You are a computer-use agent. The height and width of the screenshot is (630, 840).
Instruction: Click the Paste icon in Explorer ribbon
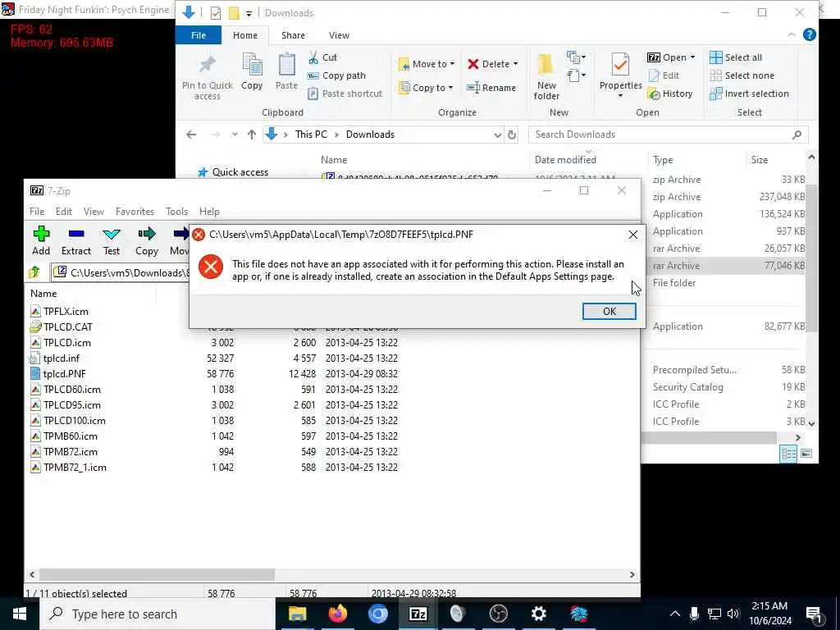coord(286,72)
